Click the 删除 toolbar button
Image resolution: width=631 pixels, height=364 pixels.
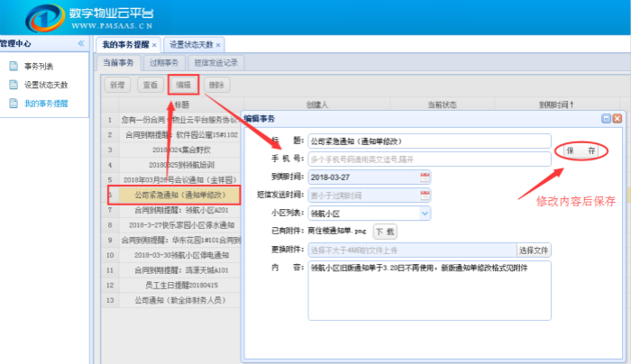[216, 85]
